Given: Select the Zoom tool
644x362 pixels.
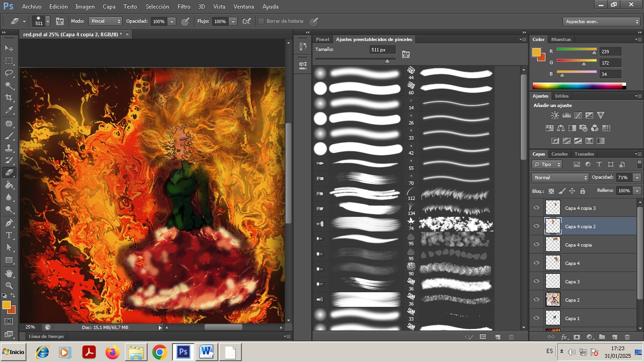Looking at the screenshot, I should [x=9, y=286].
